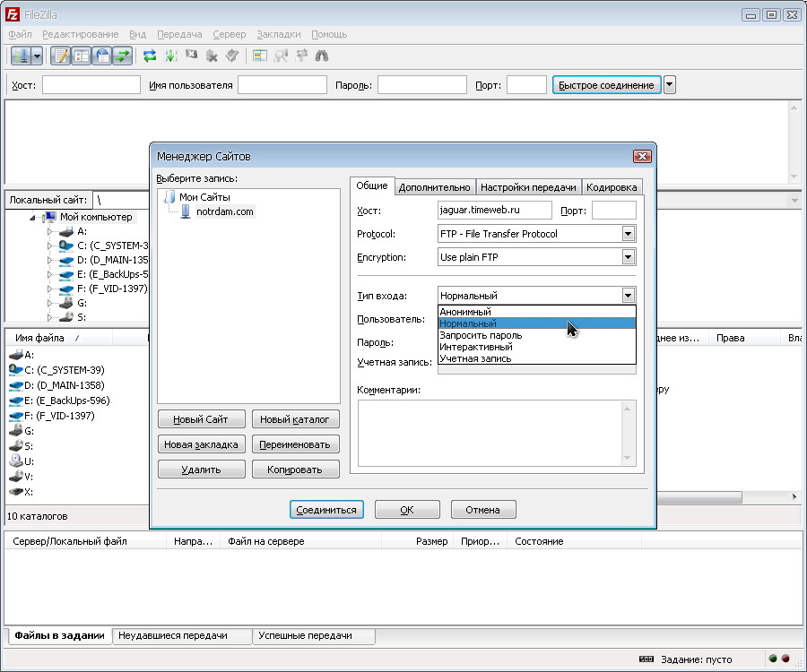
Task: Open the Файл menu
Action: click(20, 34)
